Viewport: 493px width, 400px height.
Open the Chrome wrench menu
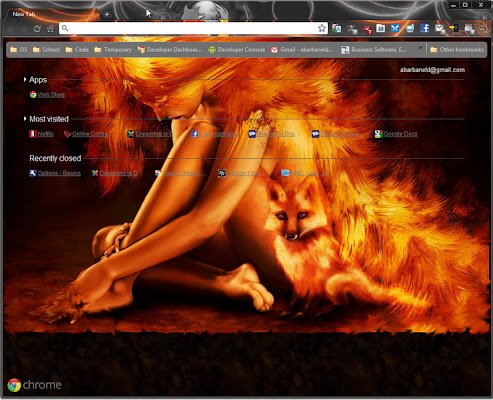484,29
